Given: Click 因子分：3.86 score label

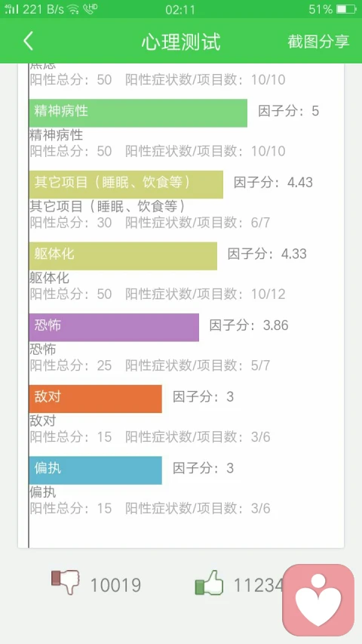Looking at the screenshot, I should coord(249,325).
